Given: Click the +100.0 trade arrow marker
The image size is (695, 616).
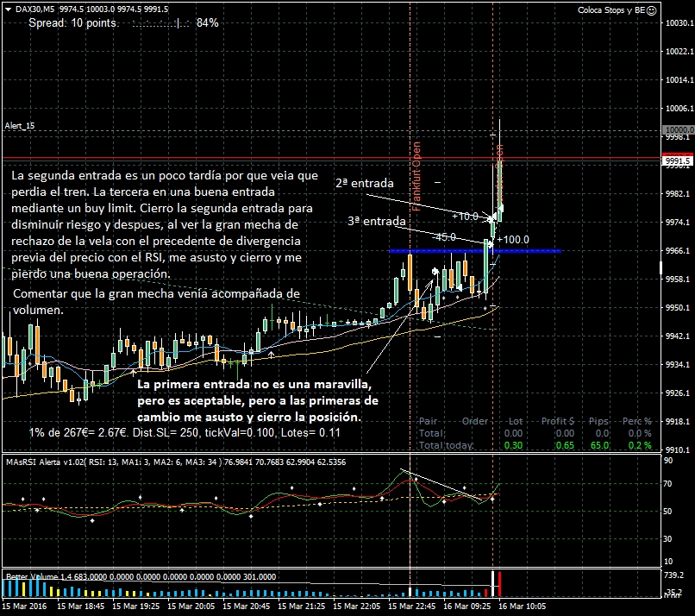Looking at the screenshot, I should pos(512,239).
